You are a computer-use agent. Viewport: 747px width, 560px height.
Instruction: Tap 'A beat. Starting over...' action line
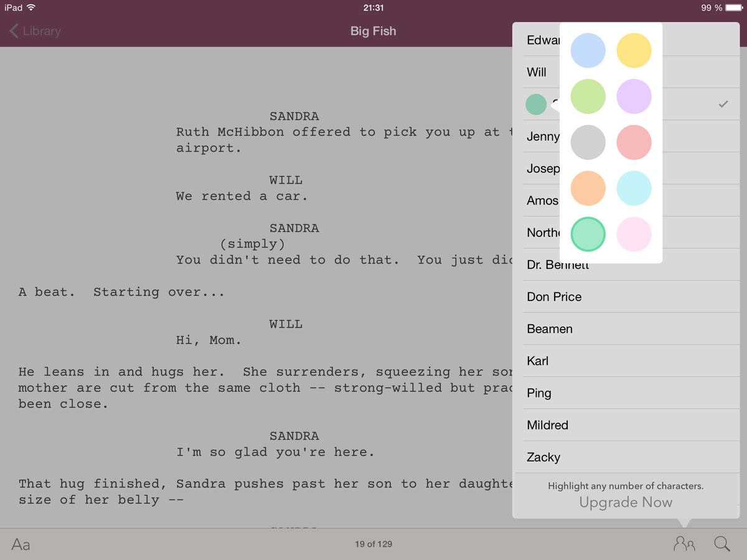coord(121,292)
